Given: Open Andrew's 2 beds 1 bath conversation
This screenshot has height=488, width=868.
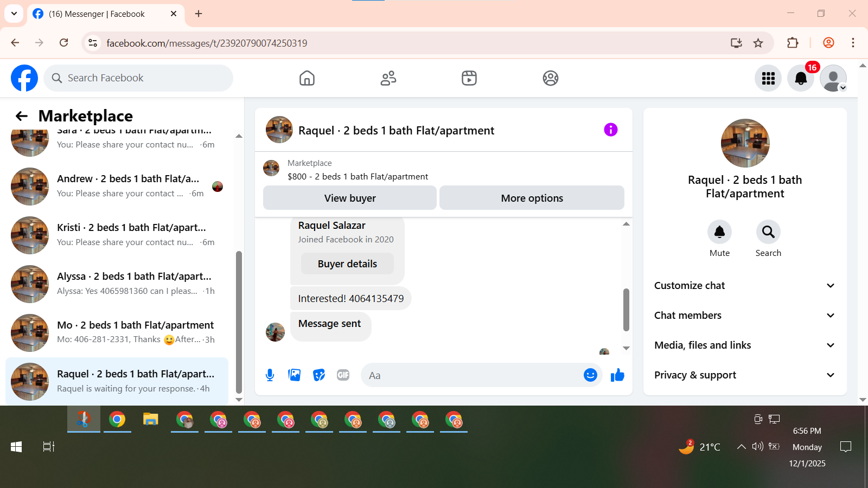Looking at the screenshot, I should (117, 187).
